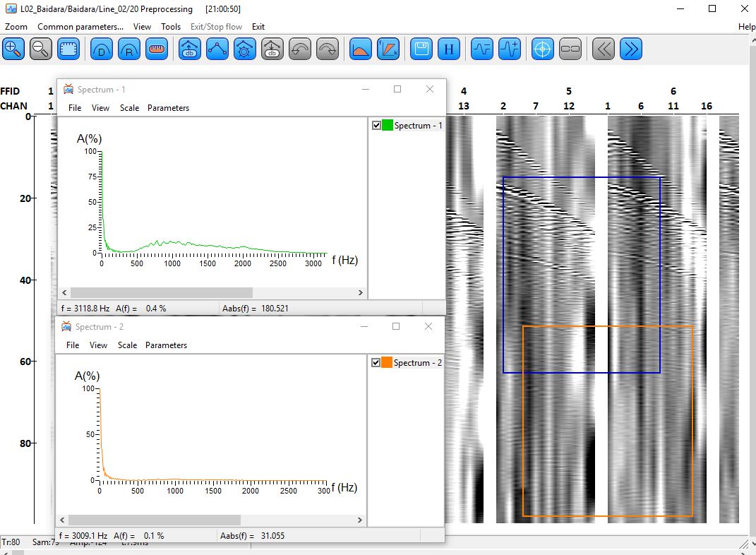The image size is (756, 555).
Task: Click the next double-arrow navigation icon
Action: tap(630, 49)
